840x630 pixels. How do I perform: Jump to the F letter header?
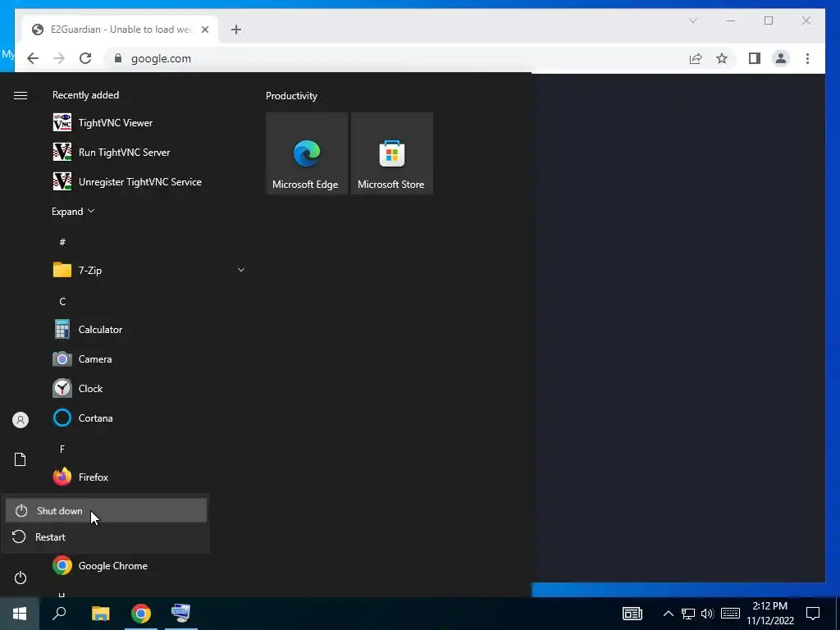coord(62,449)
